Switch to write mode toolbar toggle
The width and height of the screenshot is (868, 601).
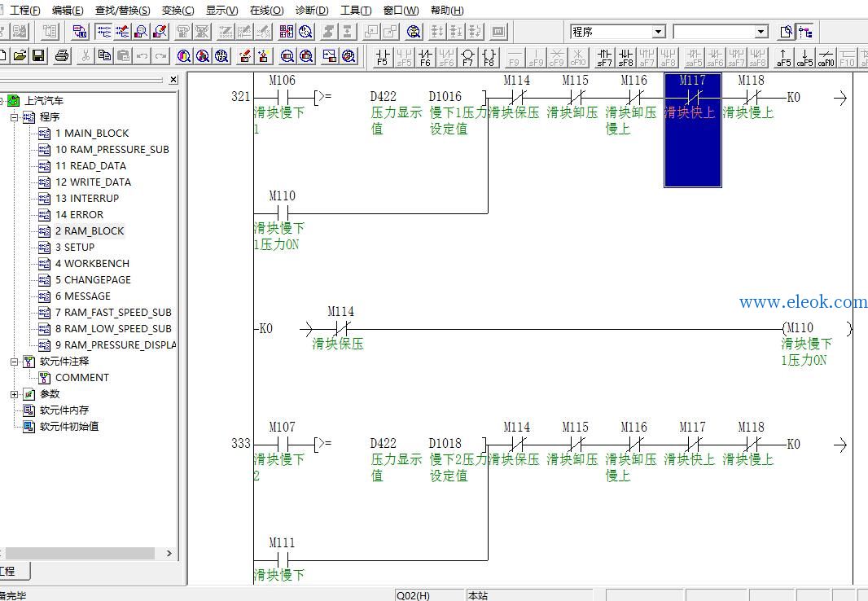point(122,31)
